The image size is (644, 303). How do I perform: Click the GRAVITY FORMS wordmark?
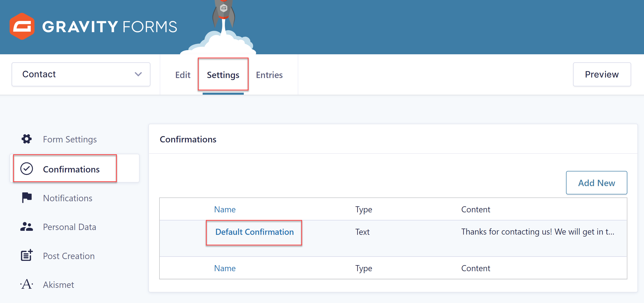click(110, 27)
